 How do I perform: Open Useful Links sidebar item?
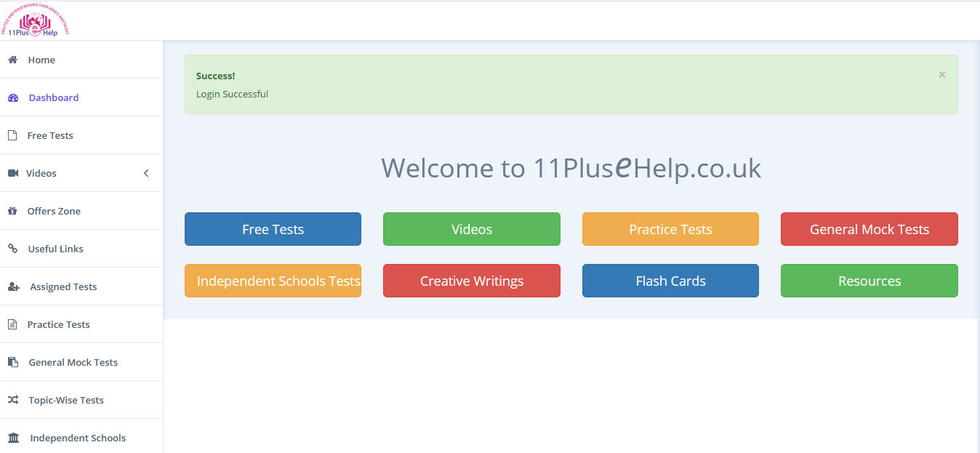(x=81, y=249)
